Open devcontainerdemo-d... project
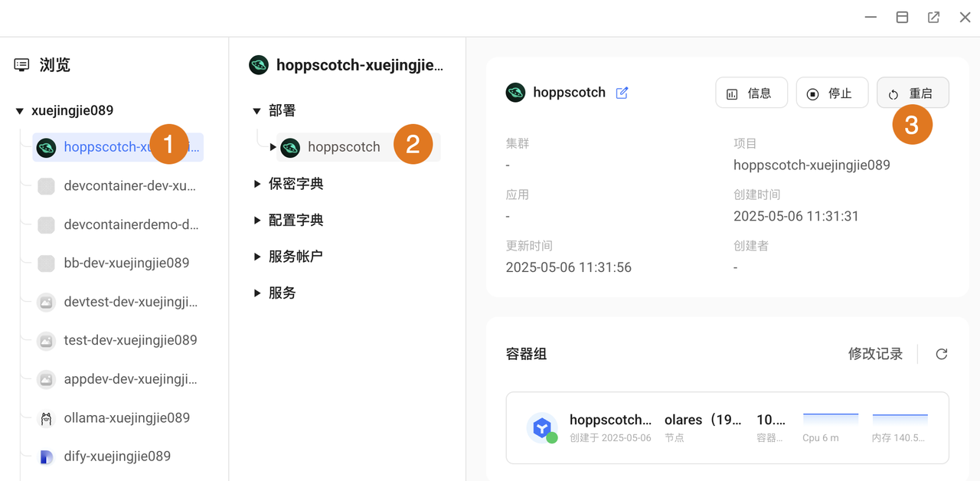 (x=131, y=225)
